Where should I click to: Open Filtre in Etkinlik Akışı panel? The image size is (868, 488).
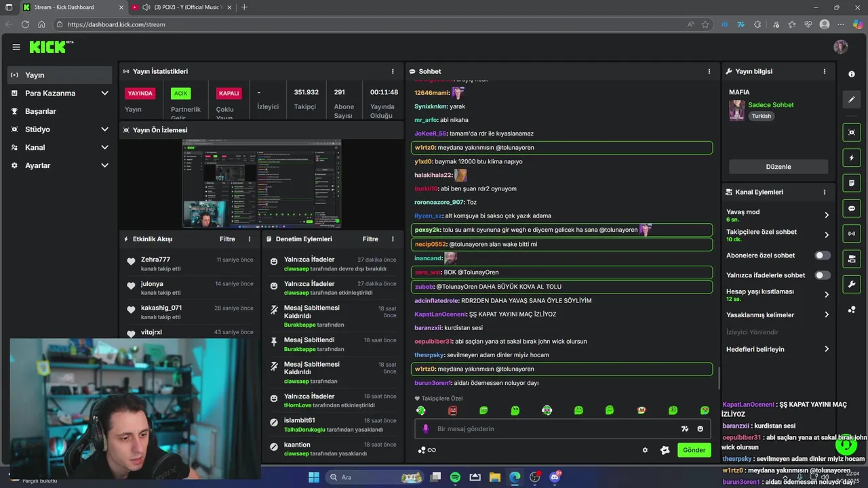pos(227,239)
